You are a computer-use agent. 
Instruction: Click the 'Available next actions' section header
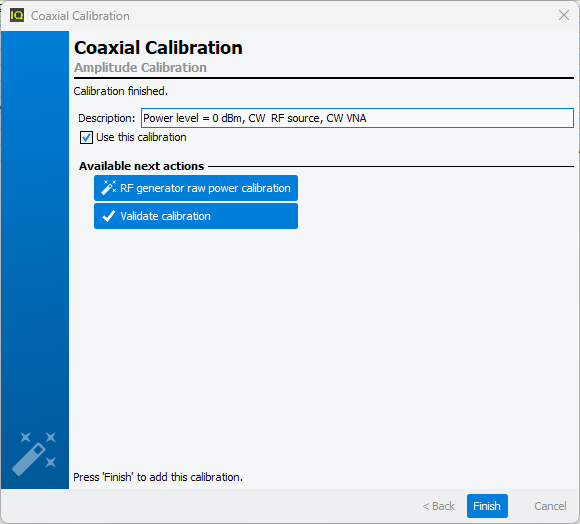141,166
